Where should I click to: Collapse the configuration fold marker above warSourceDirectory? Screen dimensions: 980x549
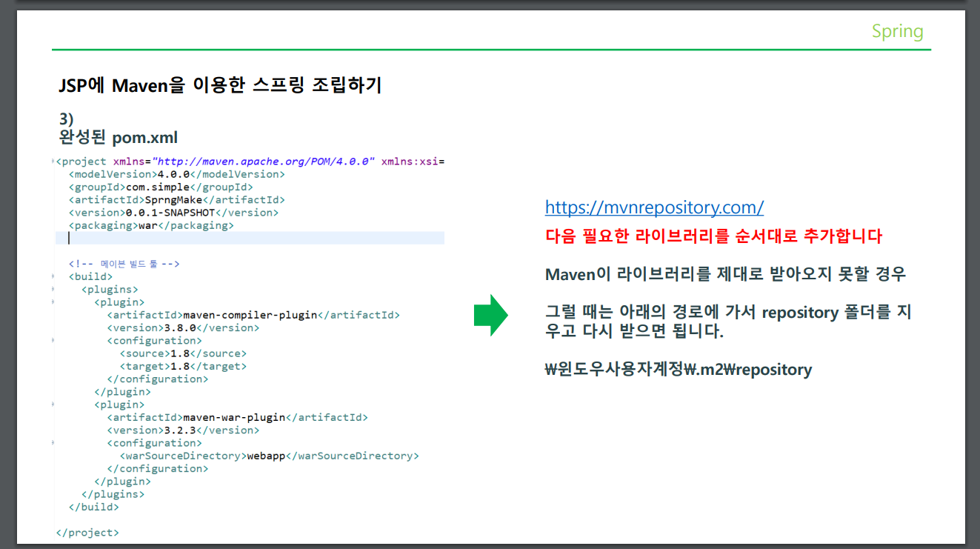coord(53,443)
